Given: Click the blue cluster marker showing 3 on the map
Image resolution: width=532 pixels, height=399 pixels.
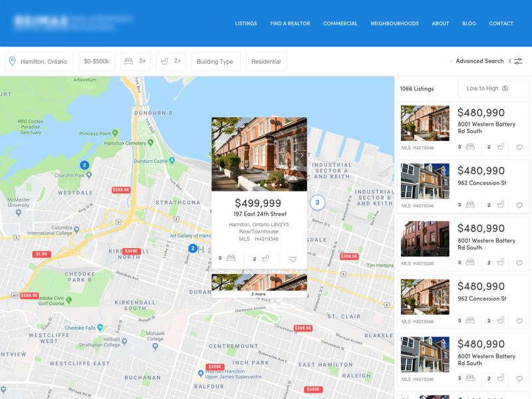Looking at the screenshot, I should pyautogui.click(x=317, y=203).
